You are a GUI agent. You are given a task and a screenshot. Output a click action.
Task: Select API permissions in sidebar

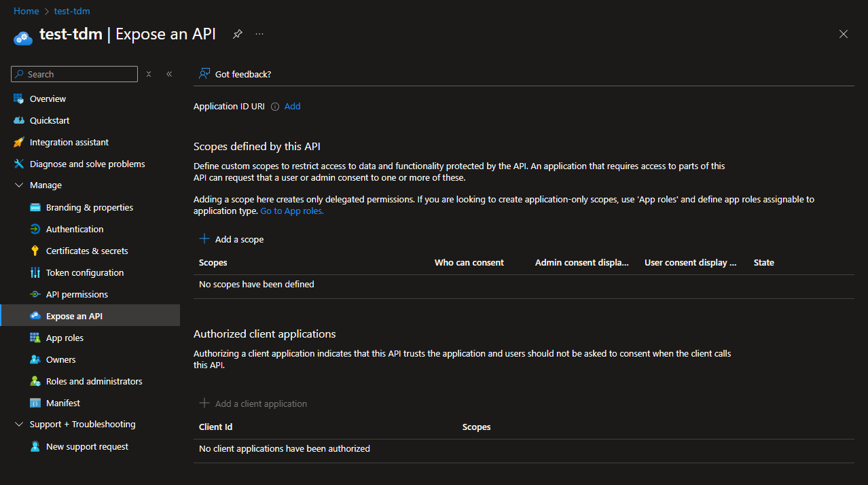77,294
